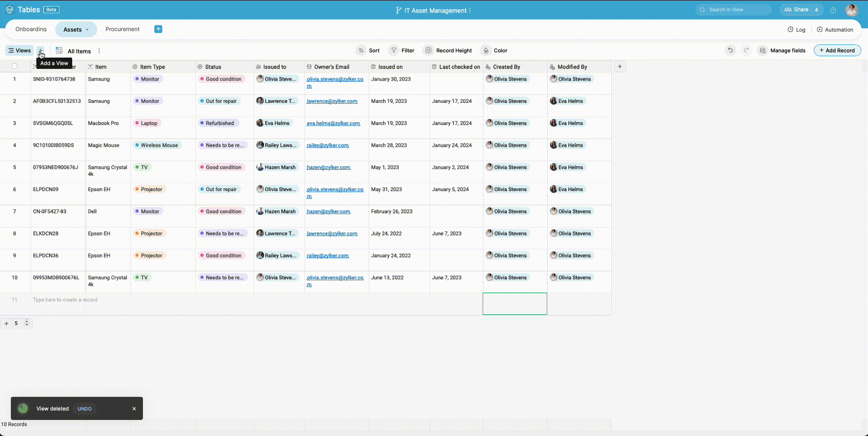Select the CN-0F5427-83 serial cell

pos(58,216)
